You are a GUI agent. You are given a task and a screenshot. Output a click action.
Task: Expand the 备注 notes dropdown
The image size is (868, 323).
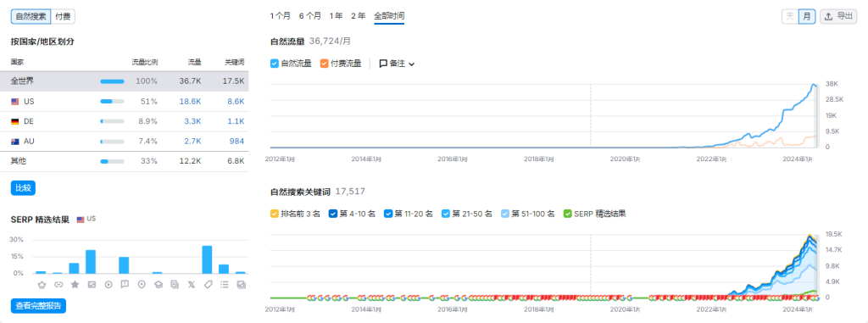pyautogui.click(x=397, y=64)
